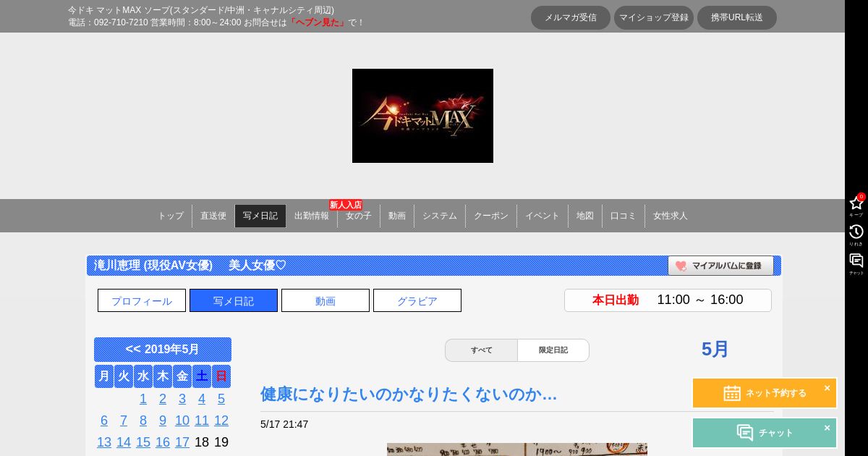Screen dimensions: 868x456
Task: Select calendar day 2
Action: tap(163, 399)
